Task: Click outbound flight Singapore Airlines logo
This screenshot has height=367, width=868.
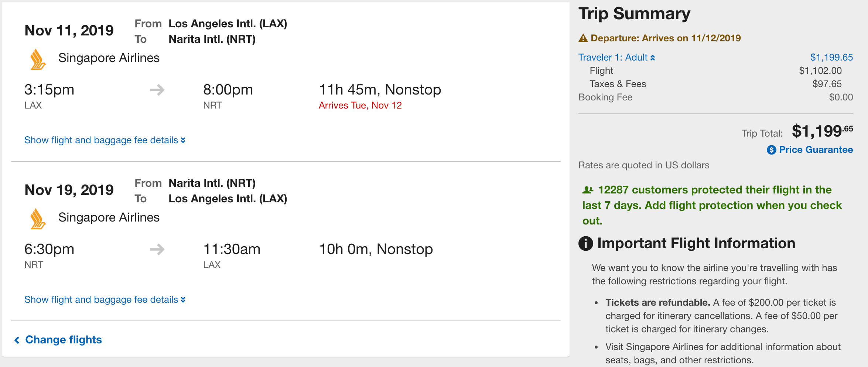Action: click(x=38, y=60)
